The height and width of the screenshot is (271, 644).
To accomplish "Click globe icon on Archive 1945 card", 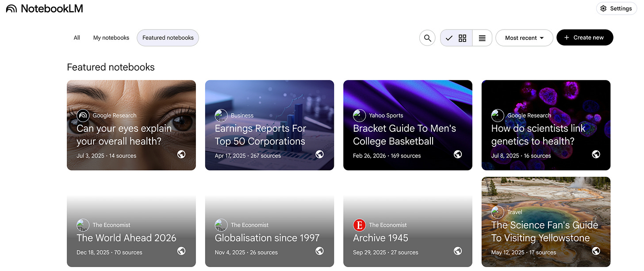I will pos(458,251).
